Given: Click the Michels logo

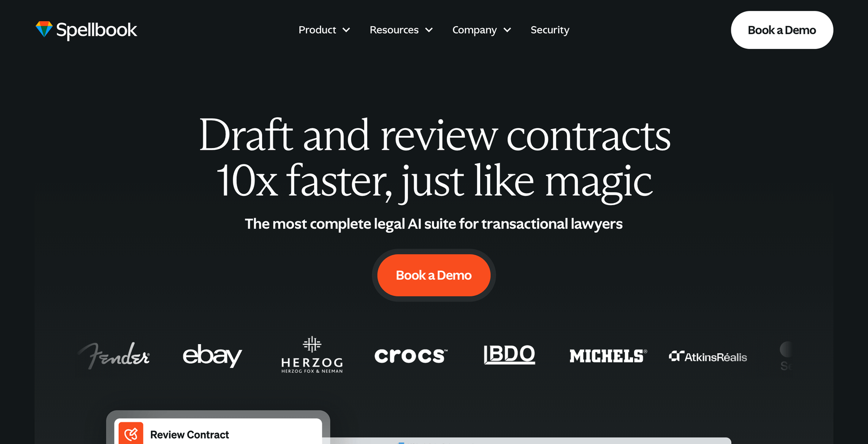Looking at the screenshot, I should (x=608, y=356).
